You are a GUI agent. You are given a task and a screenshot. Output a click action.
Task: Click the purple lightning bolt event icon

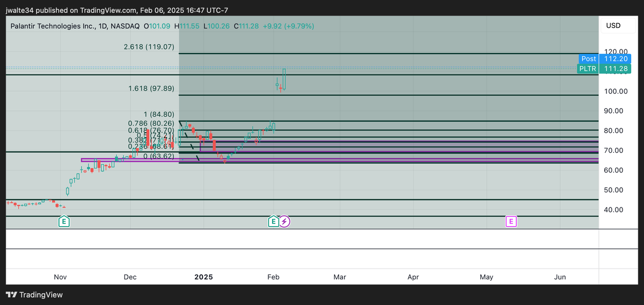point(285,221)
